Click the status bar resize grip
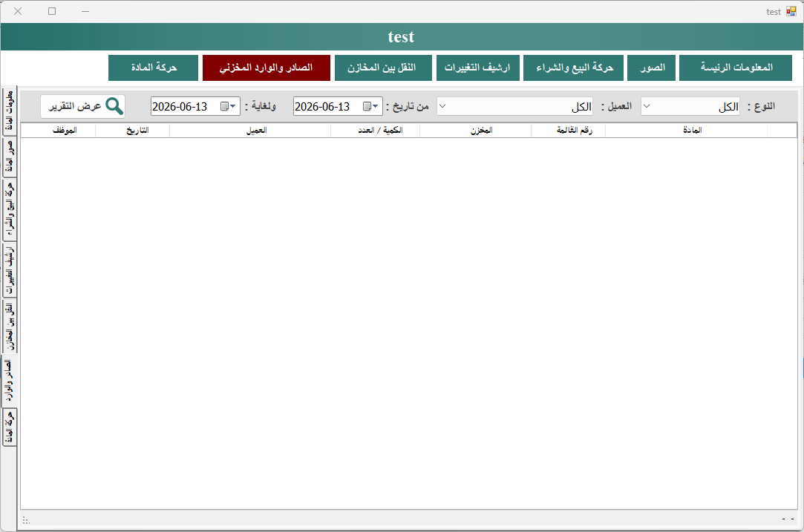Screen dimensions: 804x532 pyautogui.click(x=26, y=521)
